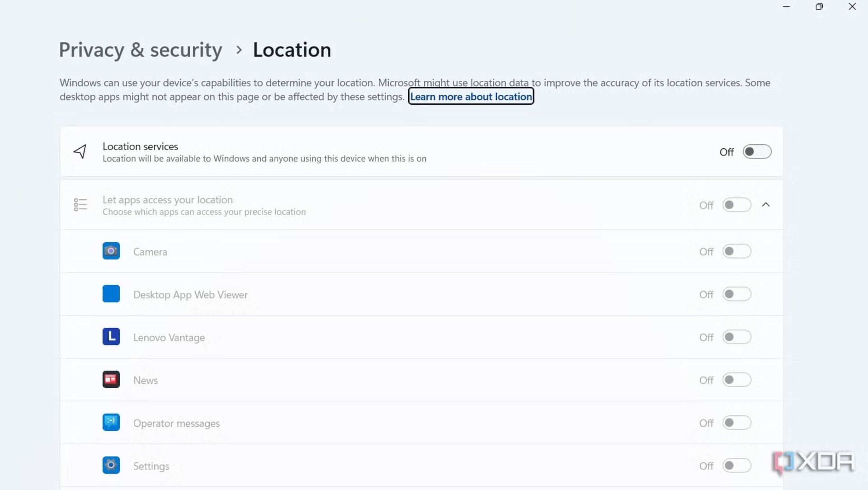Click the Desktop App Web Viewer blue icon

click(x=111, y=294)
